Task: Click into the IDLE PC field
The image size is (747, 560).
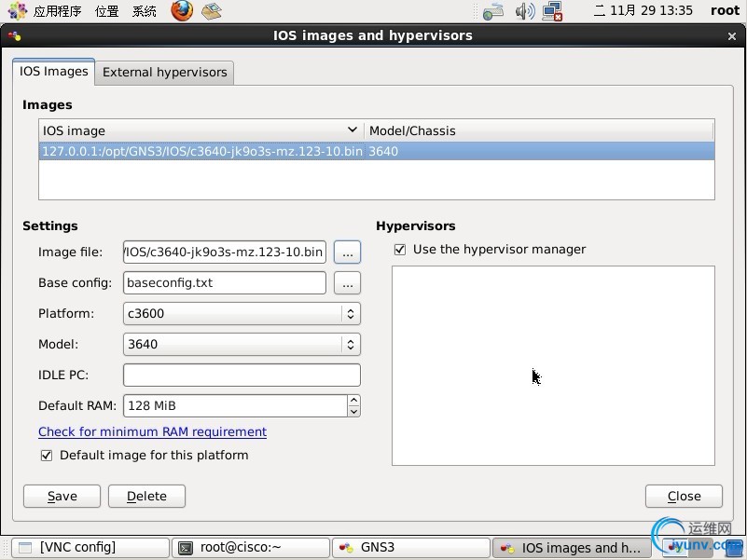Action: tap(242, 376)
